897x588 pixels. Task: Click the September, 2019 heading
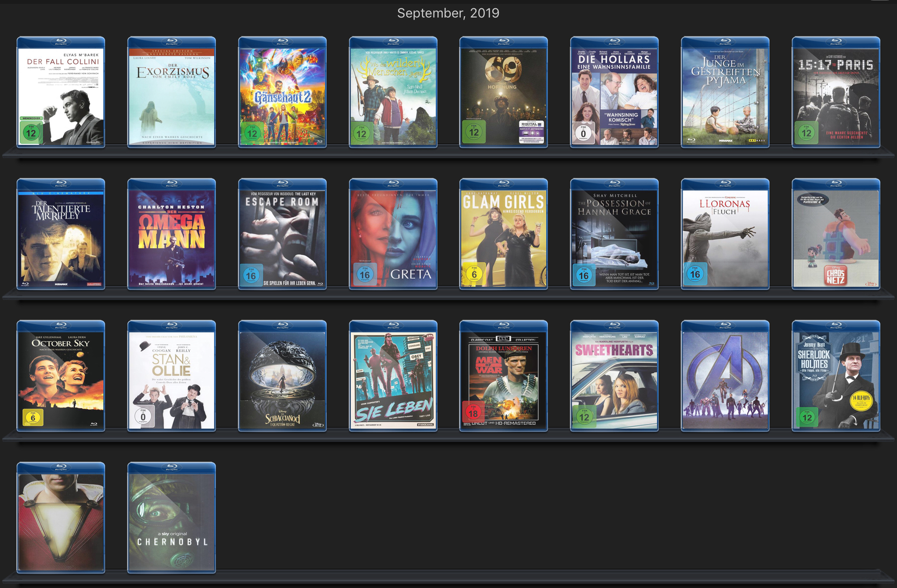pos(448,13)
